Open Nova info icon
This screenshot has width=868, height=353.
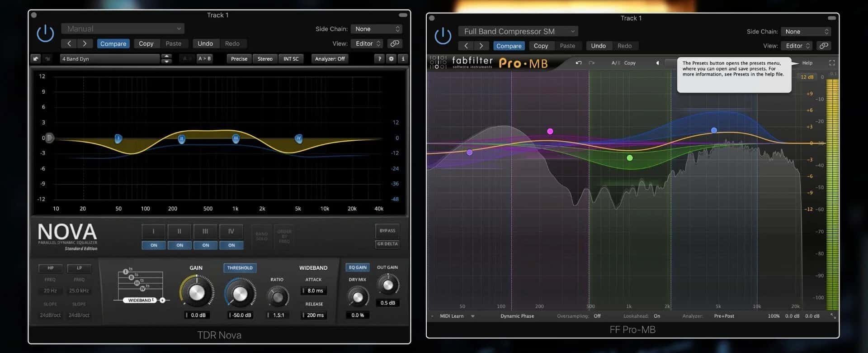click(x=403, y=59)
